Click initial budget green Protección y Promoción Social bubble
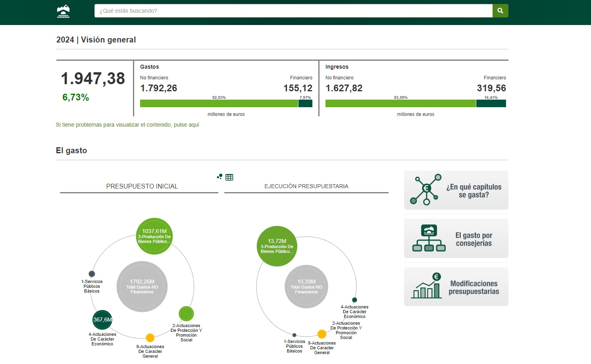The height and width of the screenshot is (364, 591). click(186, 314)
